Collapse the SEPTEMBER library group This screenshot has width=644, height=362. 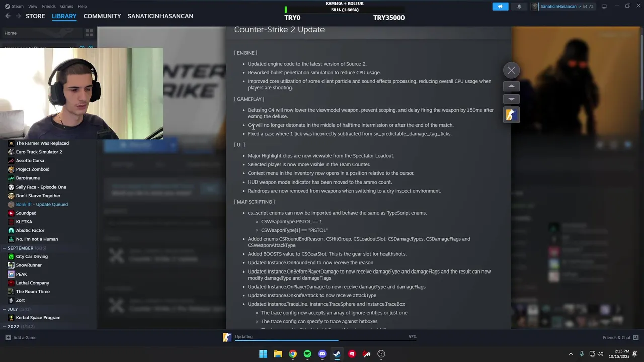coord(4,248)
